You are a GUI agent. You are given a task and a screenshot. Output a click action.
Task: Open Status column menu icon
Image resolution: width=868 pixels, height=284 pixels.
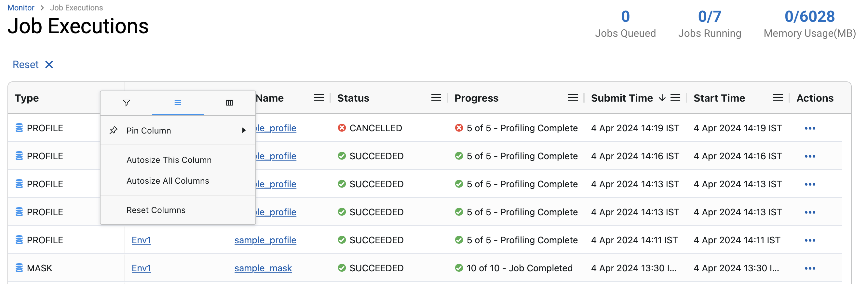[x=436, y=98]
